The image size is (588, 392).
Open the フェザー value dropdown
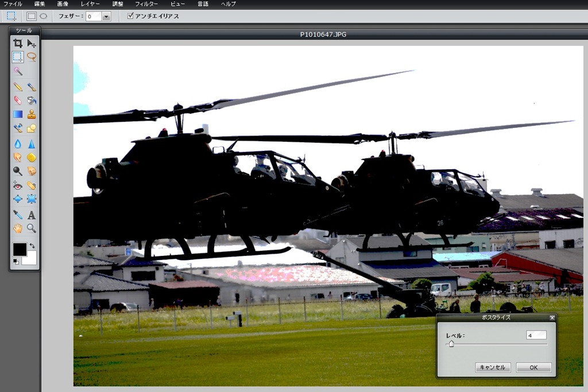click(x=106, y=17)
